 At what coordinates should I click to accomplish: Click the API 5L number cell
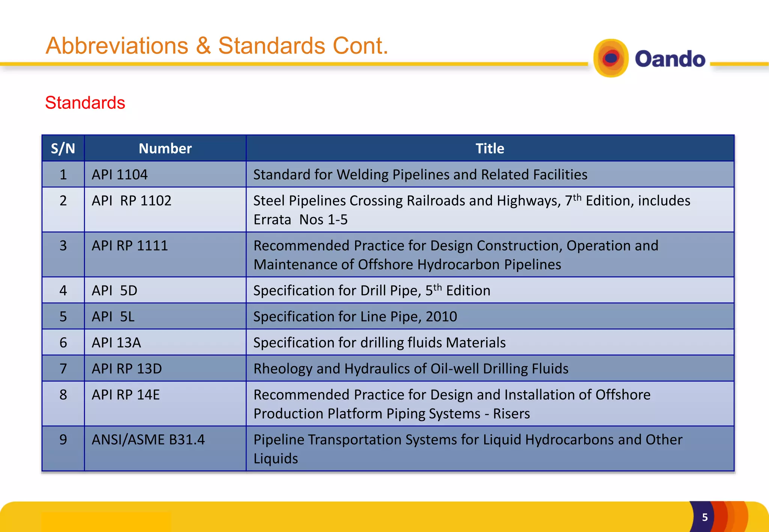click(x=113, y=317)
